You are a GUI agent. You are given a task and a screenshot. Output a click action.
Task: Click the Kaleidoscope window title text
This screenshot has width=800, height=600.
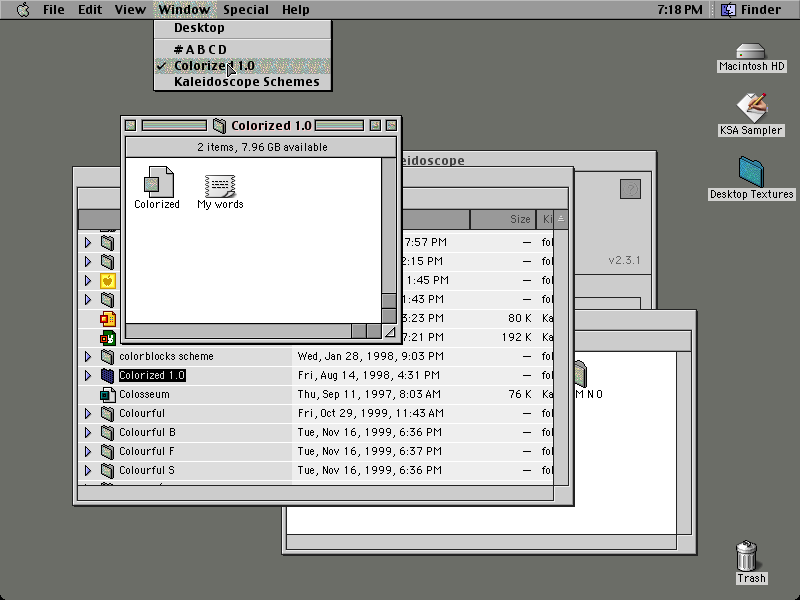pos(434,160)
